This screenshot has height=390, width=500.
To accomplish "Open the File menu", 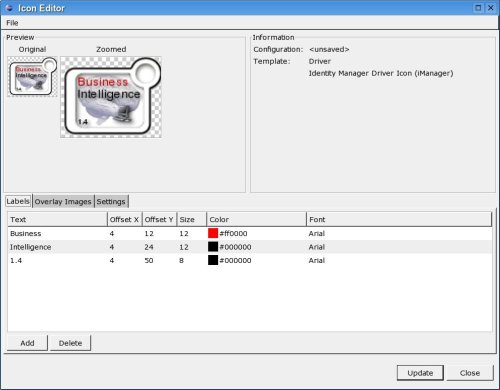I will 12,23.
